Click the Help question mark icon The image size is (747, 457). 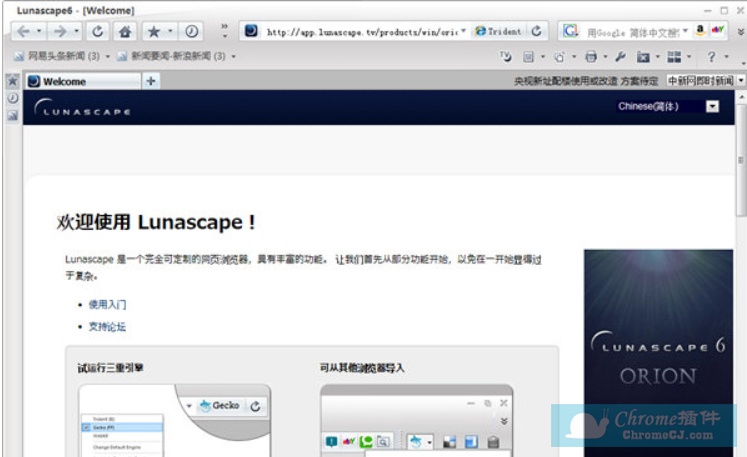coord(711,57)
